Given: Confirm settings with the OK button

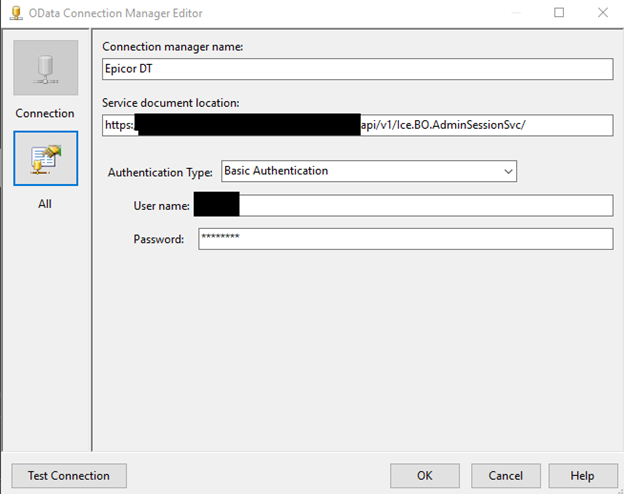Looking at the screenshot, I should pos(425,475).
